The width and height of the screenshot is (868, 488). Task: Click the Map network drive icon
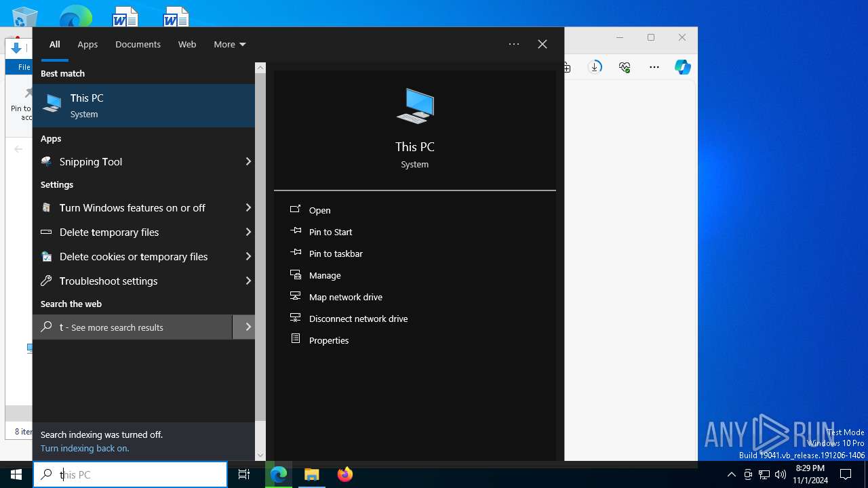coord(295,296)
